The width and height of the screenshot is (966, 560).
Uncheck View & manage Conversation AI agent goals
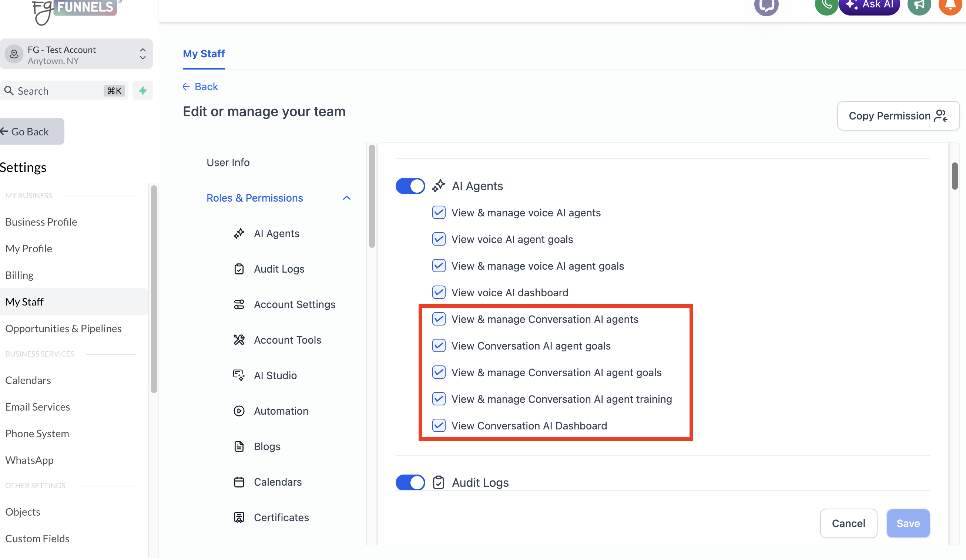(x=439, y=372)
